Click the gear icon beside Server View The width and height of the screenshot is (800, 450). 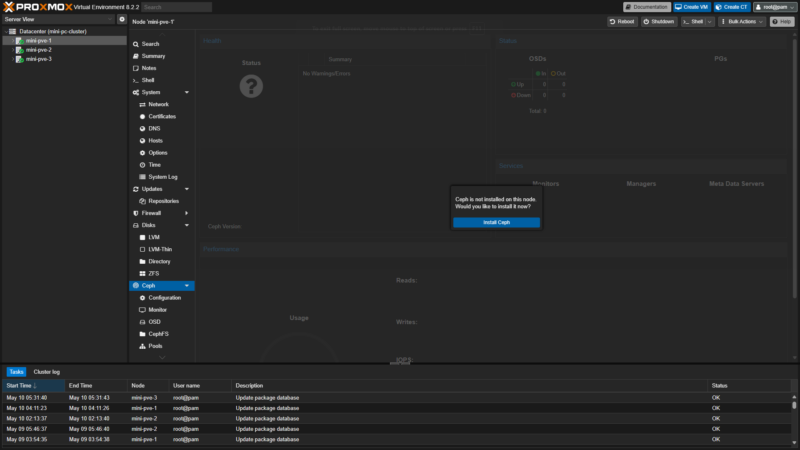[122, 19]
